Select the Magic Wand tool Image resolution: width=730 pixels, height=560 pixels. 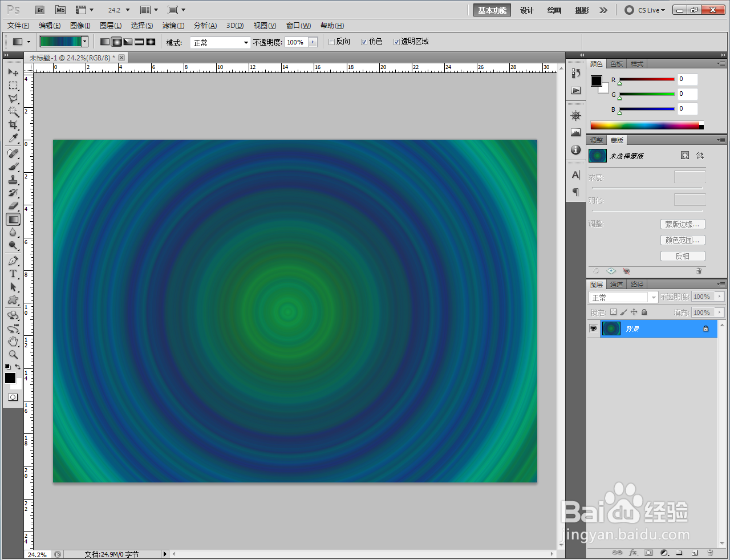click(13, 112)
